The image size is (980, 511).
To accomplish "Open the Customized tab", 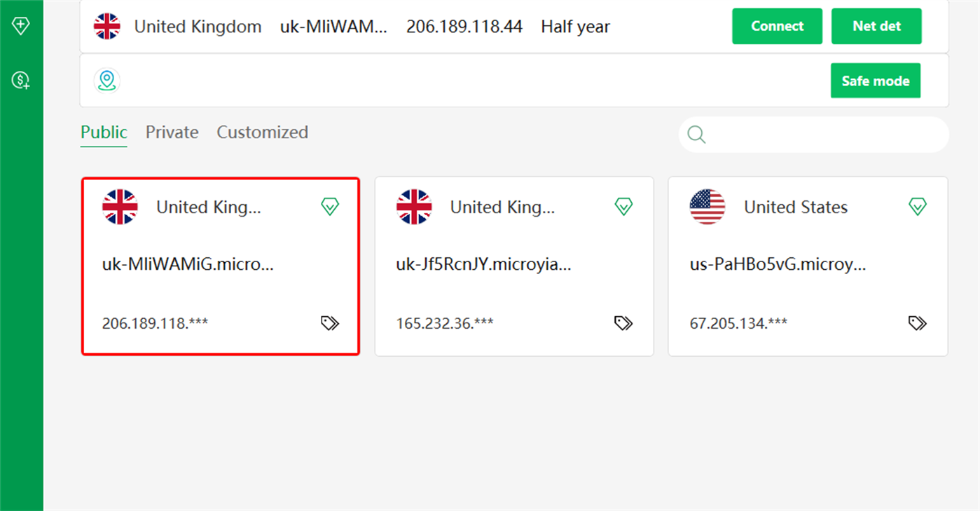I will pos(262,132).
